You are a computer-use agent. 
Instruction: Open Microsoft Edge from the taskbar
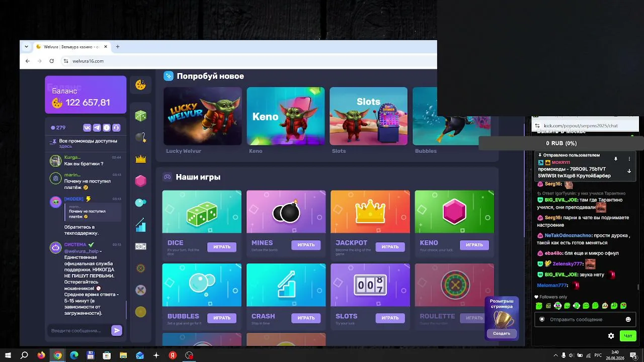click(74, 355)
